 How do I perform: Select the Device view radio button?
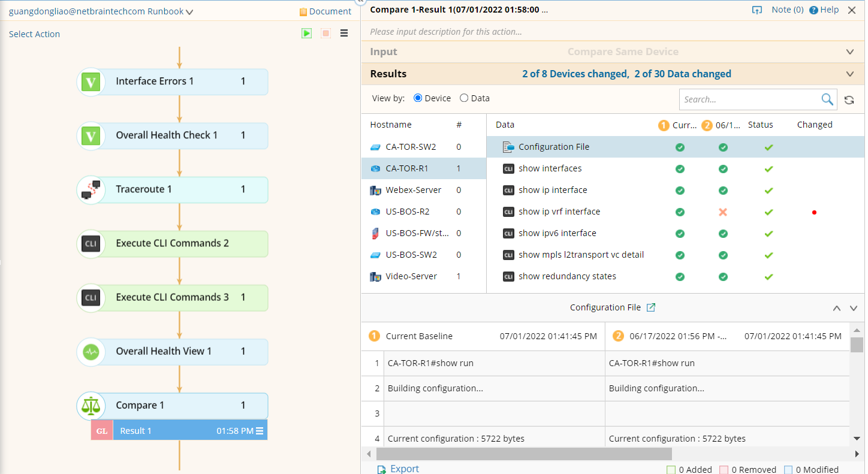pos(418,98)
